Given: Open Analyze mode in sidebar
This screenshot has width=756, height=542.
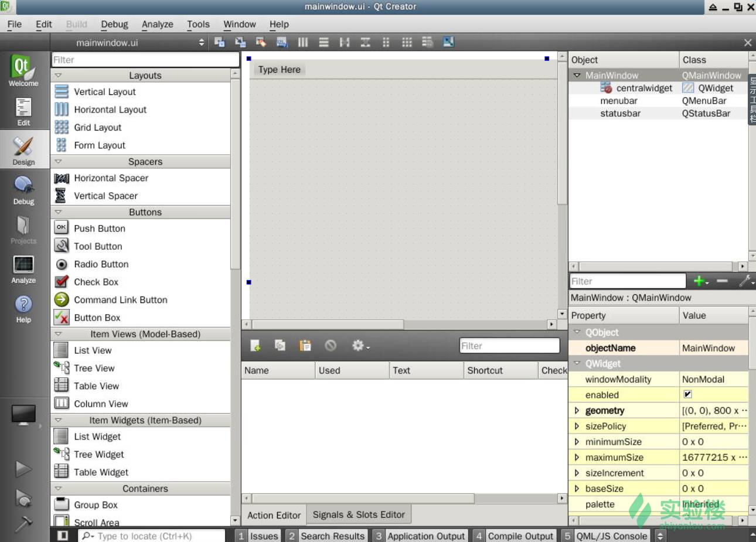Looking at the screenshot, I should click(x=23, y=269).
